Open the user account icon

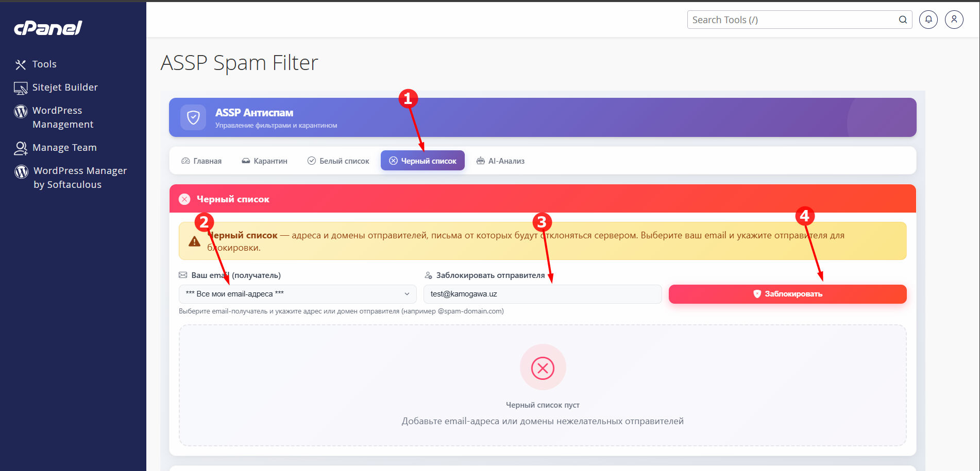click(954, 20)
